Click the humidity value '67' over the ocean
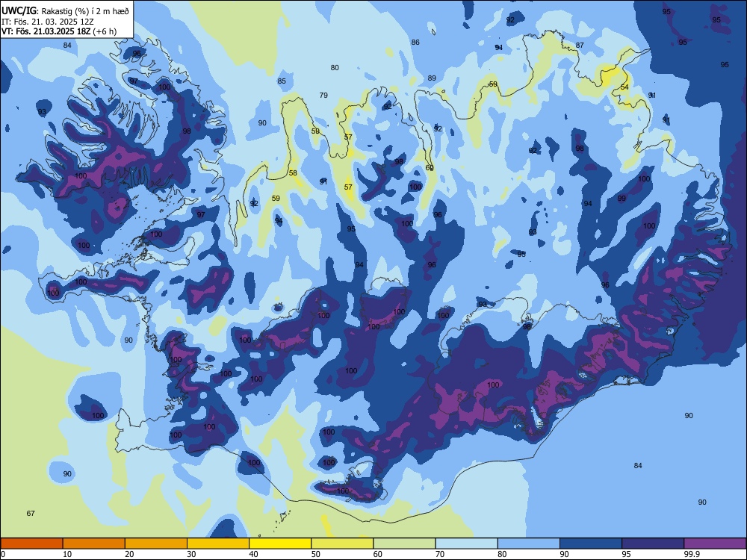The width and height of the screenshot is (747, 560). tap(31, 514)
